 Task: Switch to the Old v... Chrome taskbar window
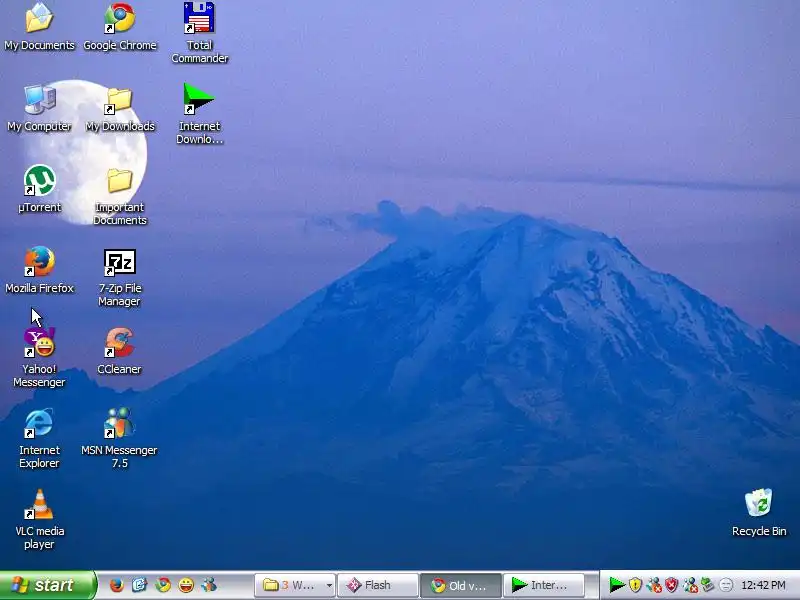tap(461, 585)
